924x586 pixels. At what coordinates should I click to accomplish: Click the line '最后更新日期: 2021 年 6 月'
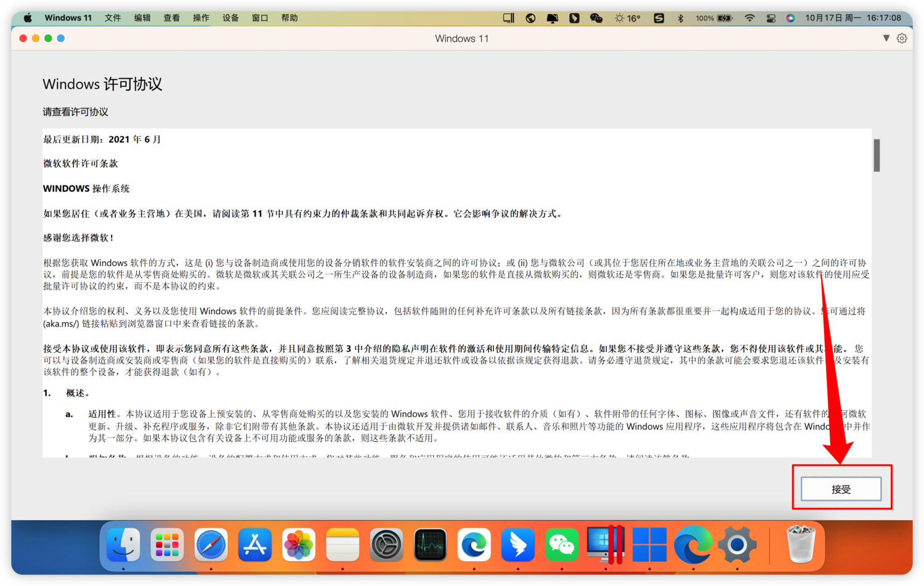102,139
